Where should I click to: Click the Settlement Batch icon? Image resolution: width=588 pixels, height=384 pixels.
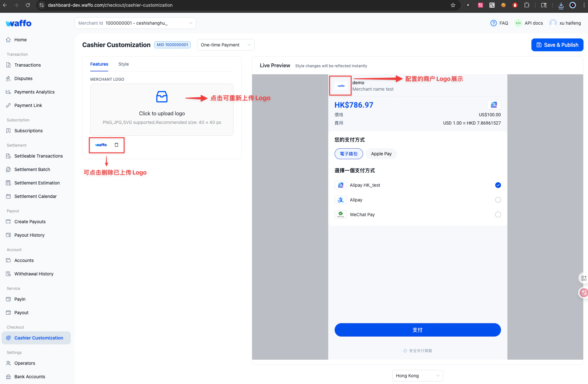[8, 169]
